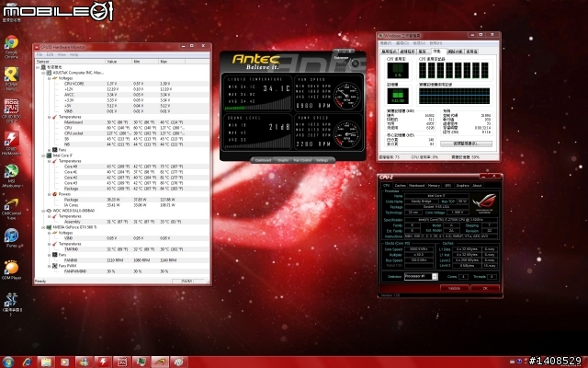Collapse the Intel Powers node

(x=49, y=194)
